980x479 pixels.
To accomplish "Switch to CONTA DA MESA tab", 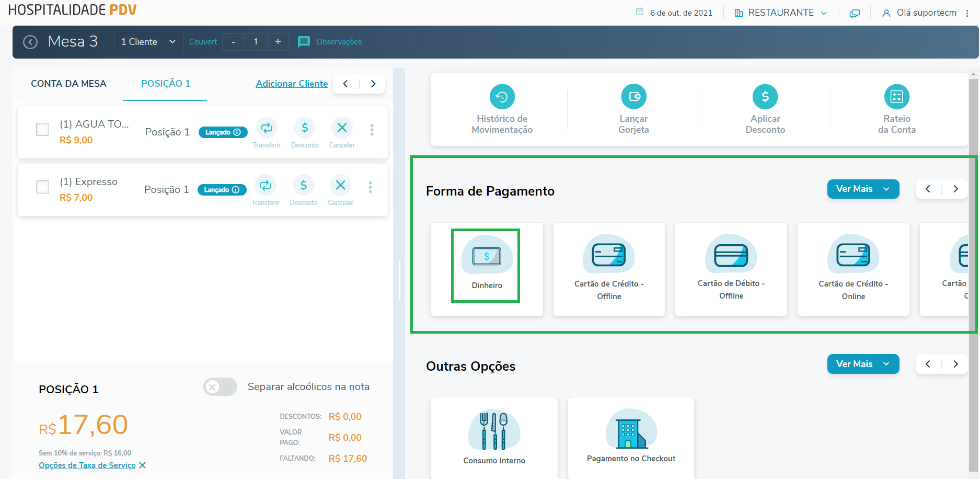I will (x=68, y=84).
